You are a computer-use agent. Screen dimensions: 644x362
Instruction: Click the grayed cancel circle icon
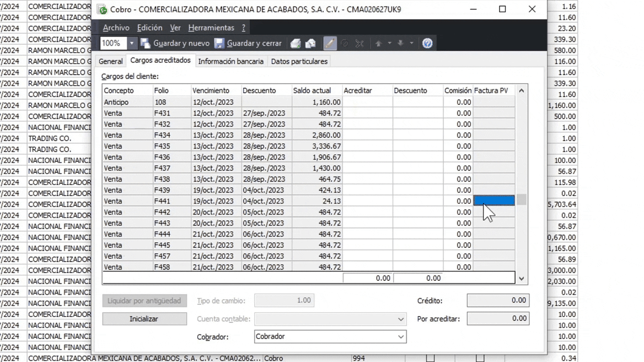[345, 43]
